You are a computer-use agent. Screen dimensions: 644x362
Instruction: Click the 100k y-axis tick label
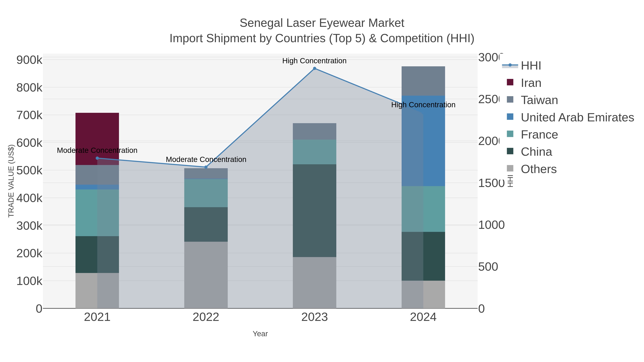click(x=30, y=281)
